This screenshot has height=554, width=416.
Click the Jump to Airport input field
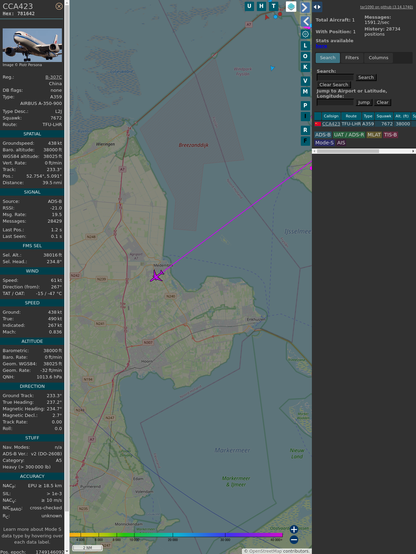tap(335, 102)
